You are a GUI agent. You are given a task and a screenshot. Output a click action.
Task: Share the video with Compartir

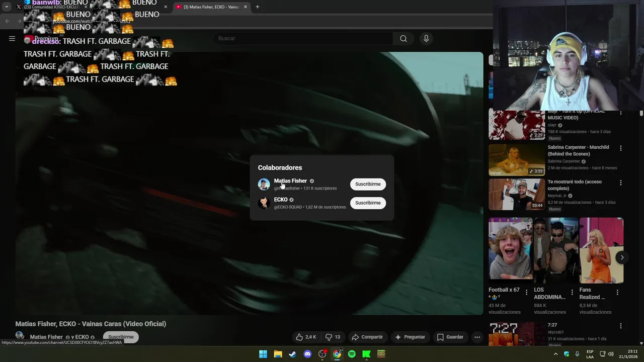[367, 337]
